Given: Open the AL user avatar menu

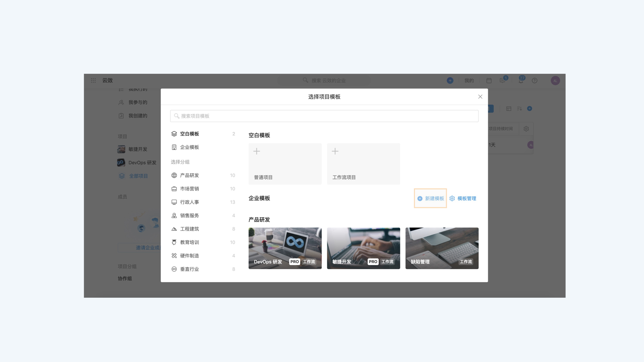Looking at the screenshot, I should click(x=555, y=80).
